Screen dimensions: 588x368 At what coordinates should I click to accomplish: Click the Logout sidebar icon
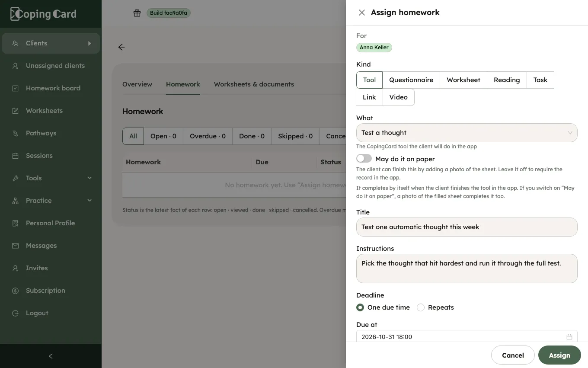click(x=16, y=313)
